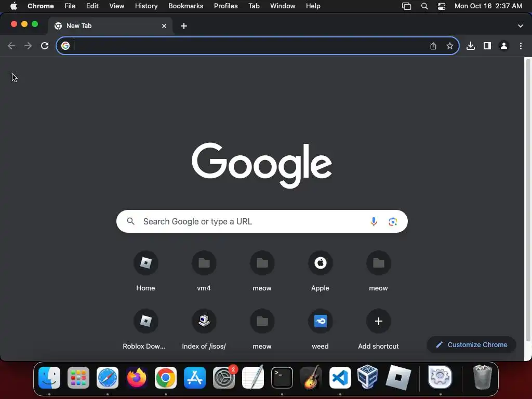Screen dimensions: 532x399
Task: Open the View menu
Action: click(117, 6)
